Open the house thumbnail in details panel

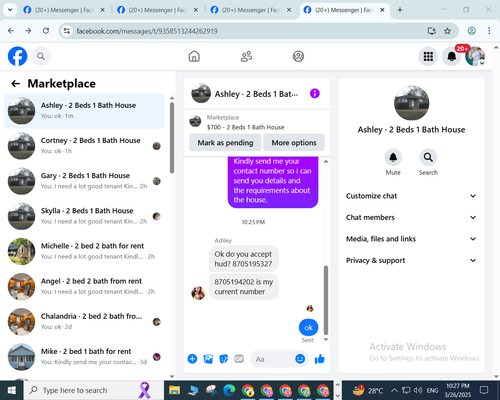(411, 103)
